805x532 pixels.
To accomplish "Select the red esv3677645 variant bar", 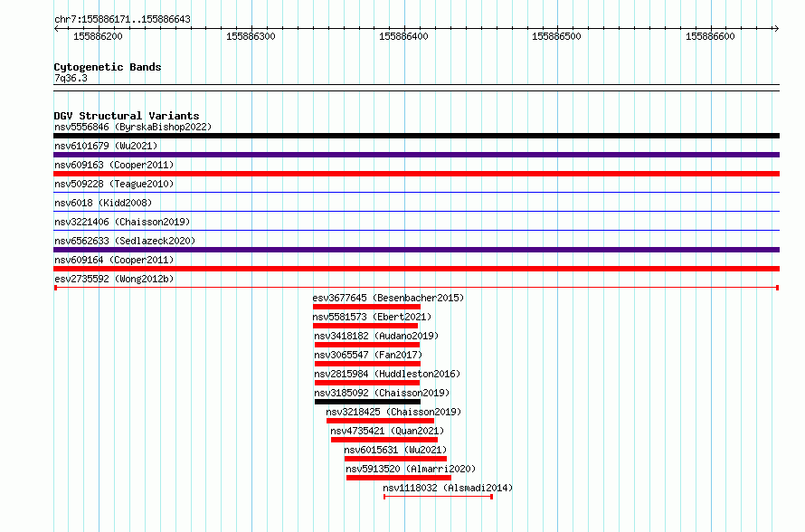I will [366, 307].
